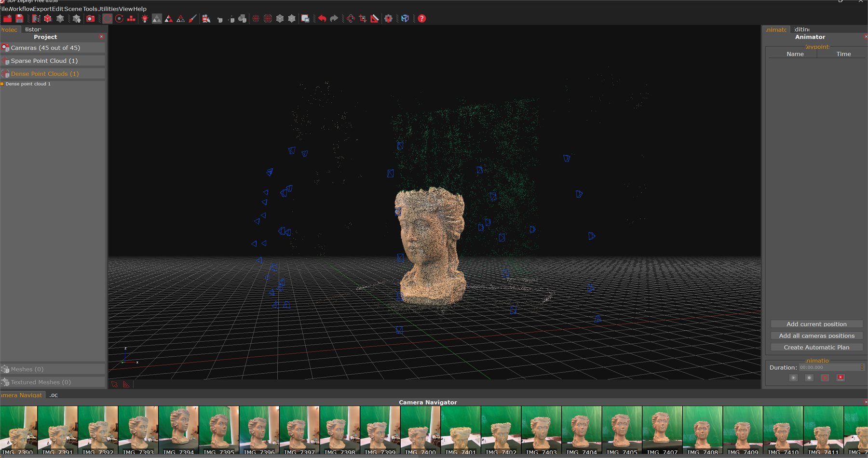
Task: Click the red triangle icon below viewport
Action: coord(126,384)
